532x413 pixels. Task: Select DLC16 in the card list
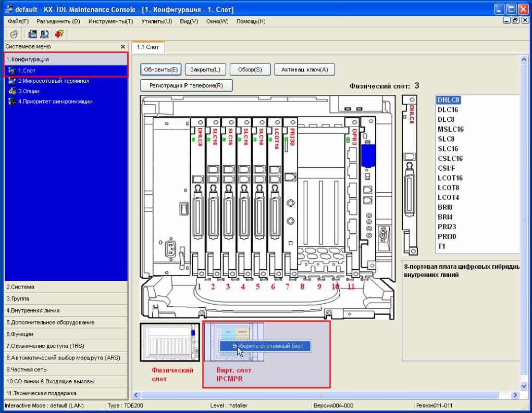click(448, 110)
